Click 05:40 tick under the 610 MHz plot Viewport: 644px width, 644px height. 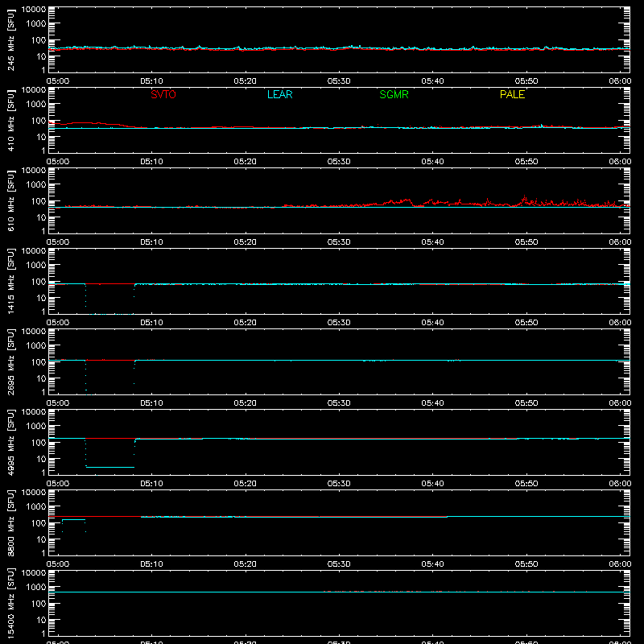coord(432,242)
